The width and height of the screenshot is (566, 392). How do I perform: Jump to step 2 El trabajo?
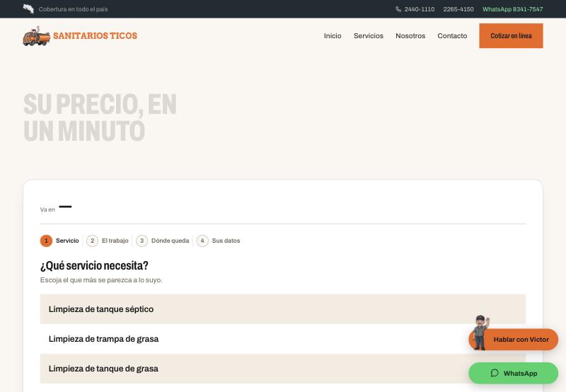point(108,241)
